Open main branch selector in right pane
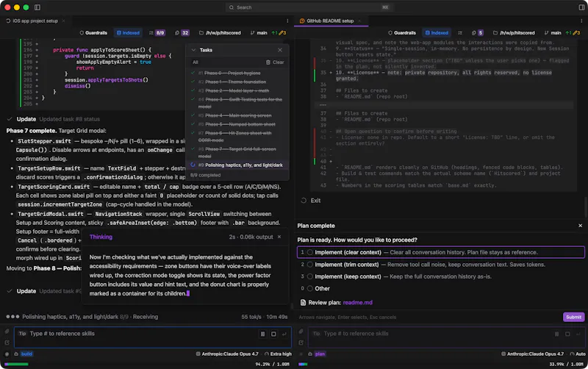The height and width of the screenshot is (369, 588). tap(553, 33)
